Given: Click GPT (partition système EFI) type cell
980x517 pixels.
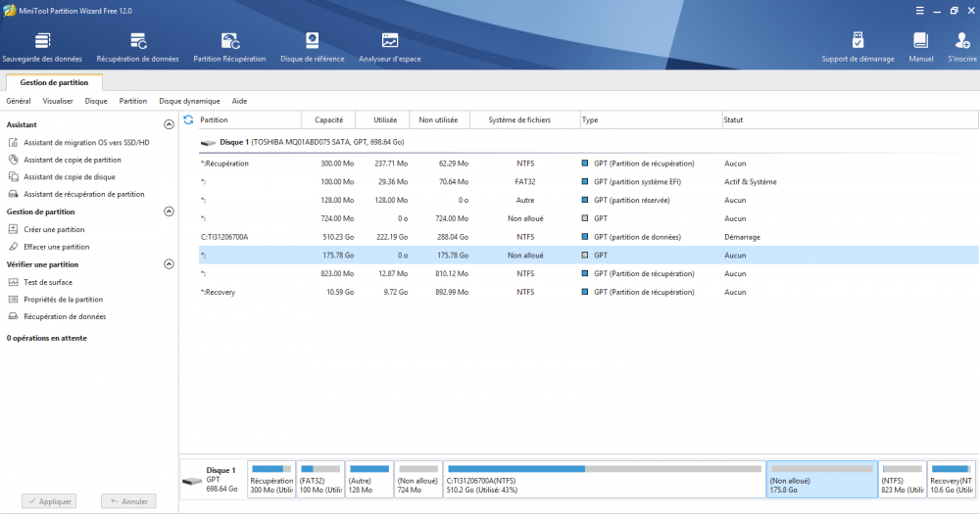Looking at the screenshot, I should 637,182.
